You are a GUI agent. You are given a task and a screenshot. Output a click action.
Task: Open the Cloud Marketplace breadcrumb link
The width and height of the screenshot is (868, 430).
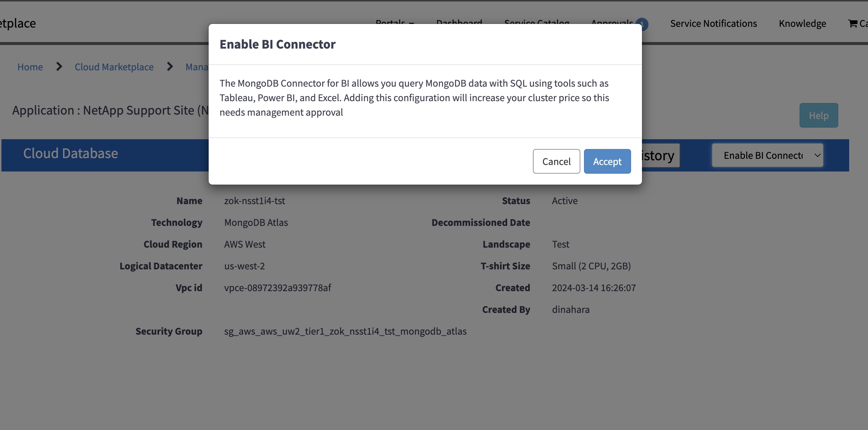pos(114,67)
